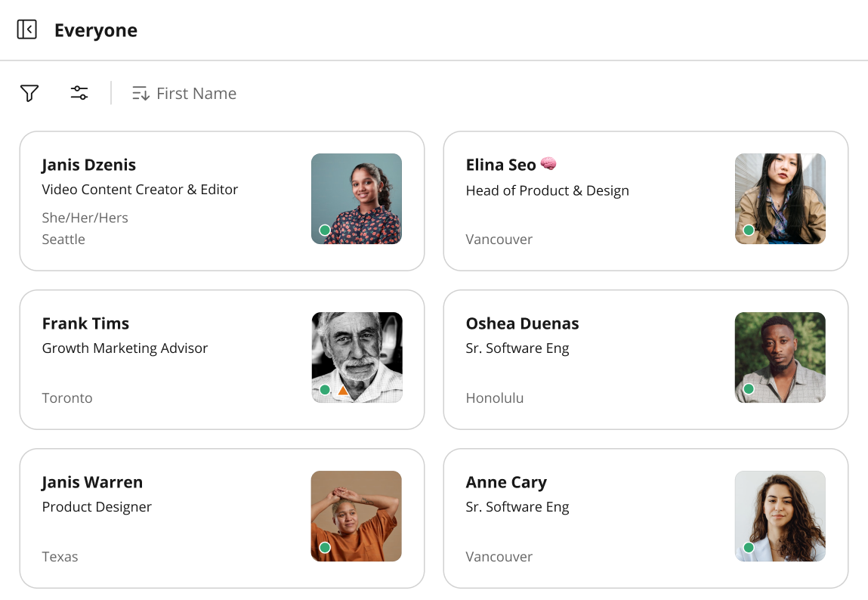
Task: Select Frank Tims' portrait thumbnail
Action: [x=357, y=357]
